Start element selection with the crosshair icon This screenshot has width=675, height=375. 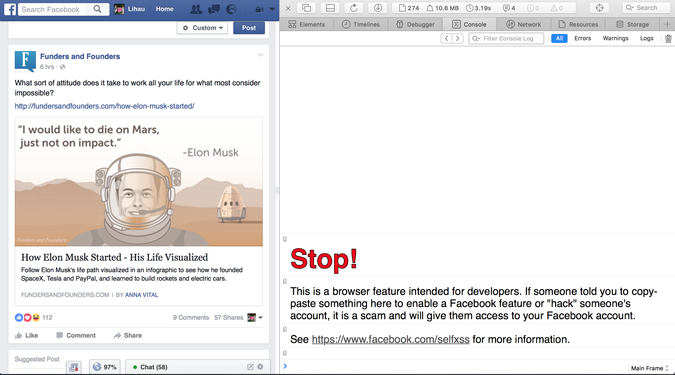pos(599,8)
